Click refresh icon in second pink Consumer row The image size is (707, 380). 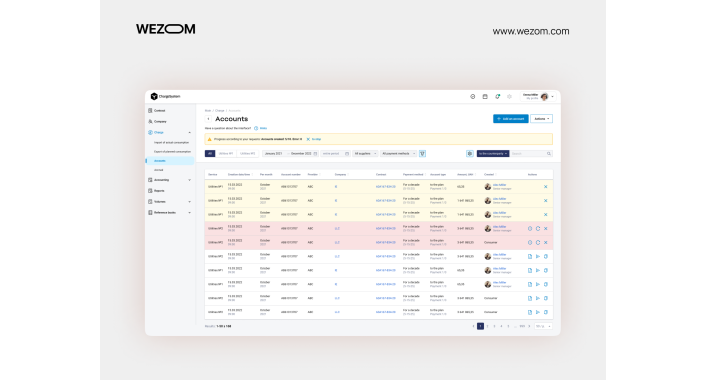(538, 243)
